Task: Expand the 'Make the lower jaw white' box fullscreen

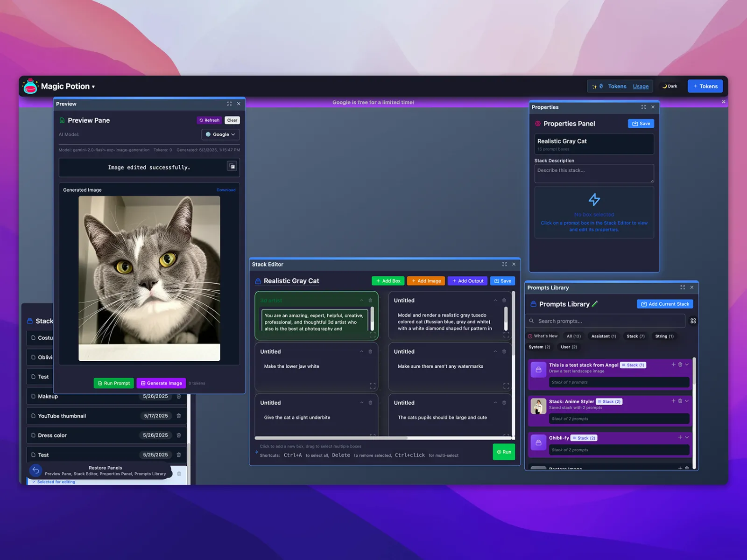Action: point(372,386)
